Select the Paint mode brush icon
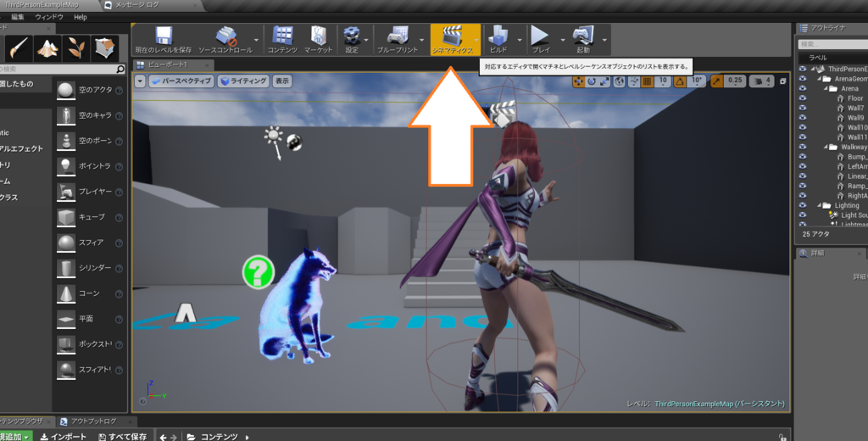This screenshot has height=441, width=868. [19, 48]
